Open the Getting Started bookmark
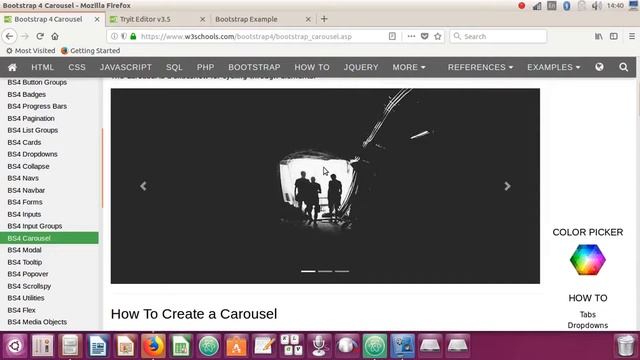 (x=90, y=51)
